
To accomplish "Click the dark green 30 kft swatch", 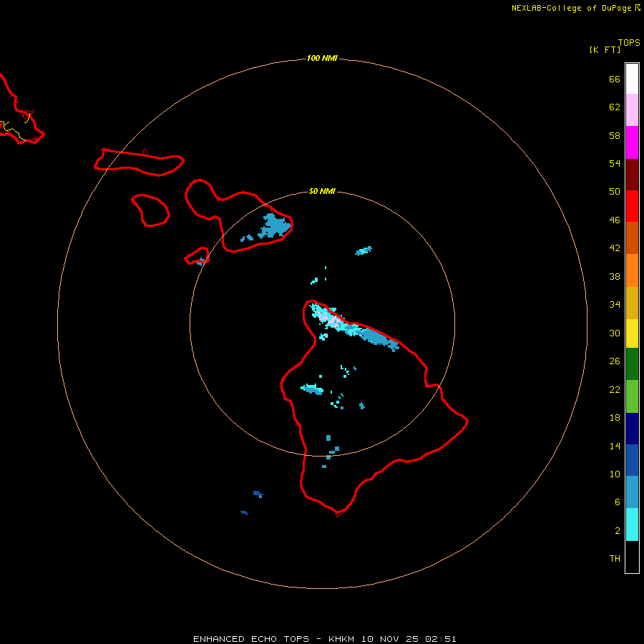I will (632, 364).
